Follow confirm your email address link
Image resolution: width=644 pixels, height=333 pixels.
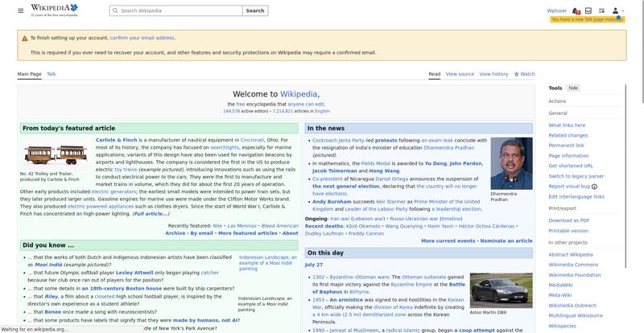point(142,38)
